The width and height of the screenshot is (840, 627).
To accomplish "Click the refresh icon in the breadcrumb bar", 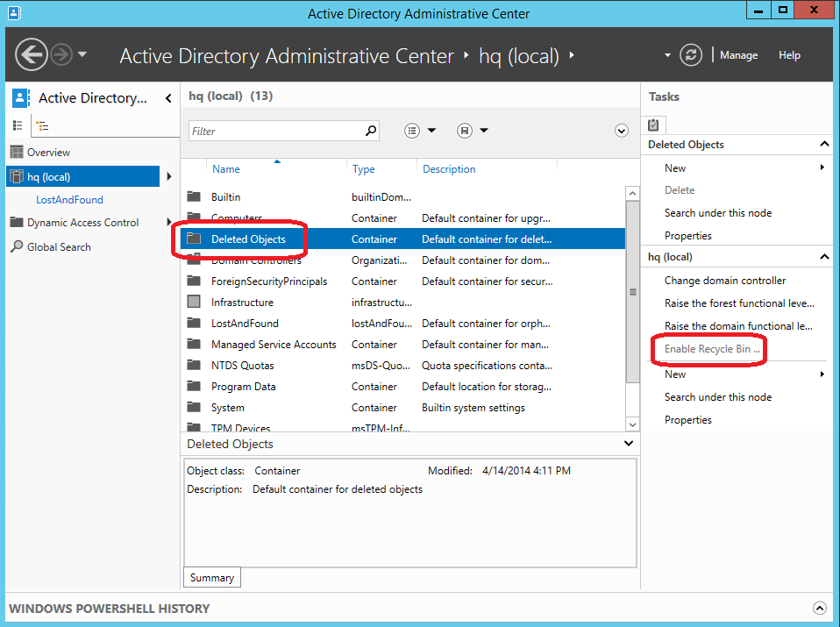I will pyautogui.click(x=691, y=54).
